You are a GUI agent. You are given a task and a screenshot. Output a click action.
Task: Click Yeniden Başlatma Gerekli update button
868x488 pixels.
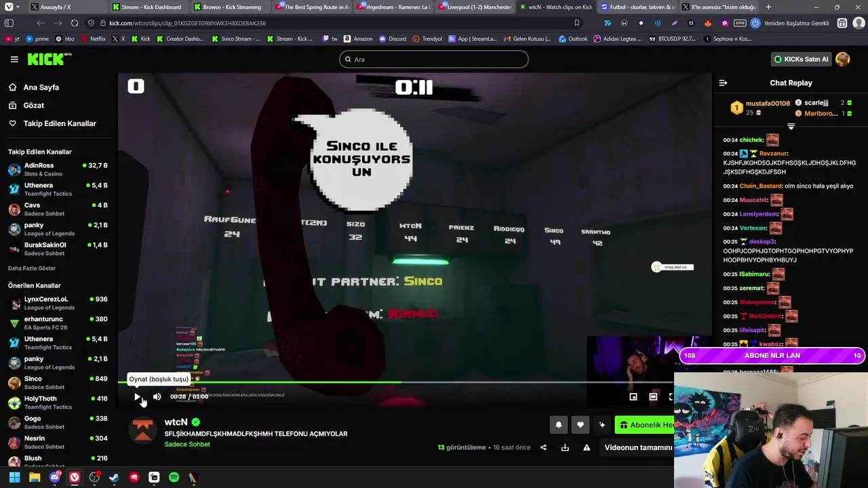tap(791, 23)
